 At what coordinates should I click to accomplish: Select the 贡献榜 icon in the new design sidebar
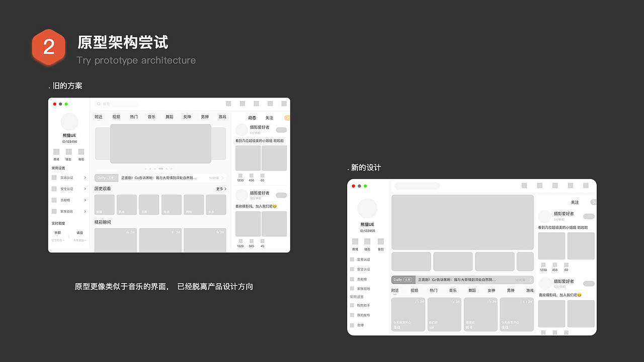352,279
